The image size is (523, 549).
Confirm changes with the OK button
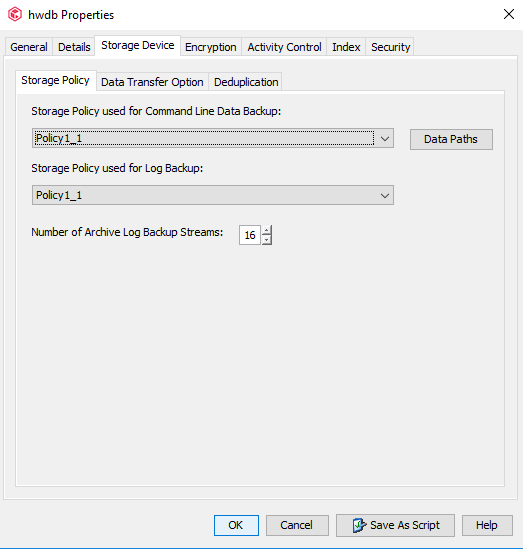point(236,525)
